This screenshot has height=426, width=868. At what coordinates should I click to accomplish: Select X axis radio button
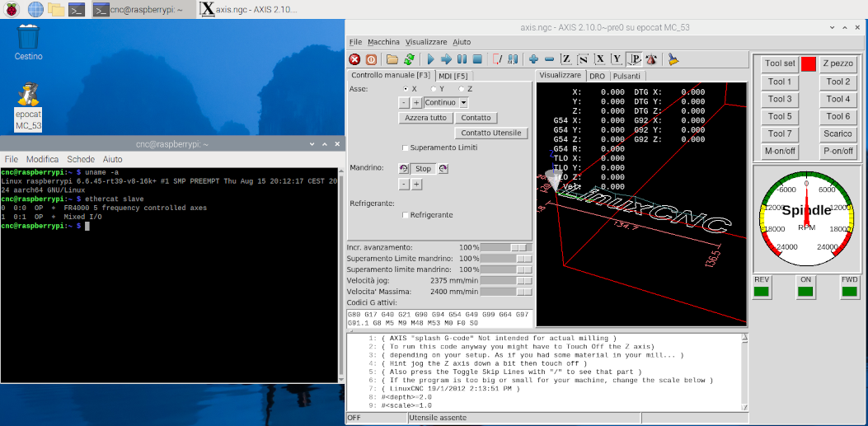tap(407, 88)
